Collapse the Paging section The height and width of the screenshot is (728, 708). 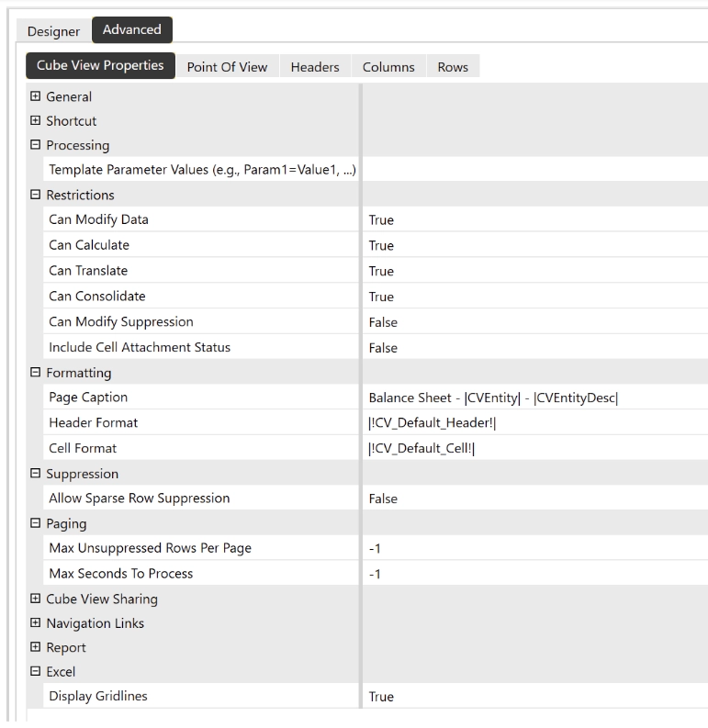point(36,523)
